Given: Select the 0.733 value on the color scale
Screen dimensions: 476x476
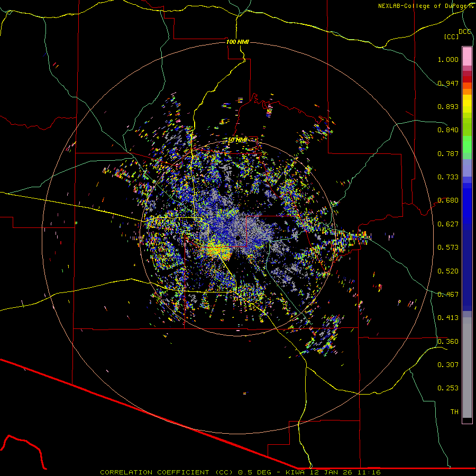Looking at the screenshot, I should (448, 177).
